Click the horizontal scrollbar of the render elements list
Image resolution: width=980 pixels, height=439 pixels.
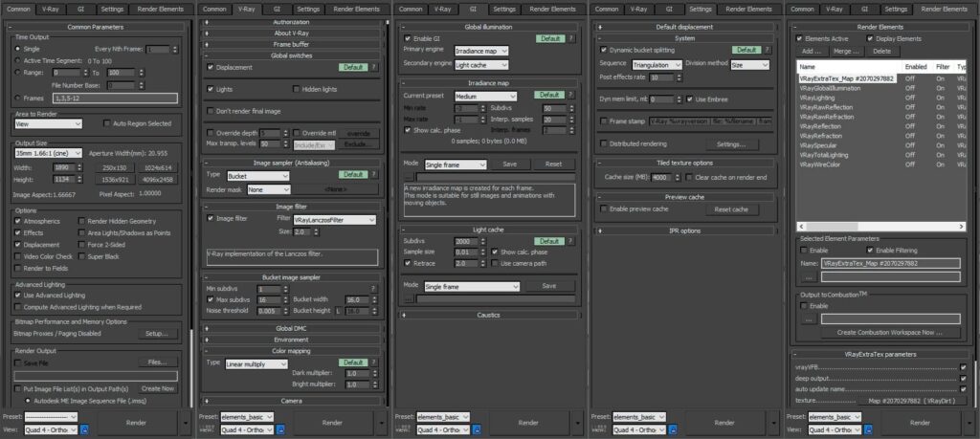[x=881, y=226]
